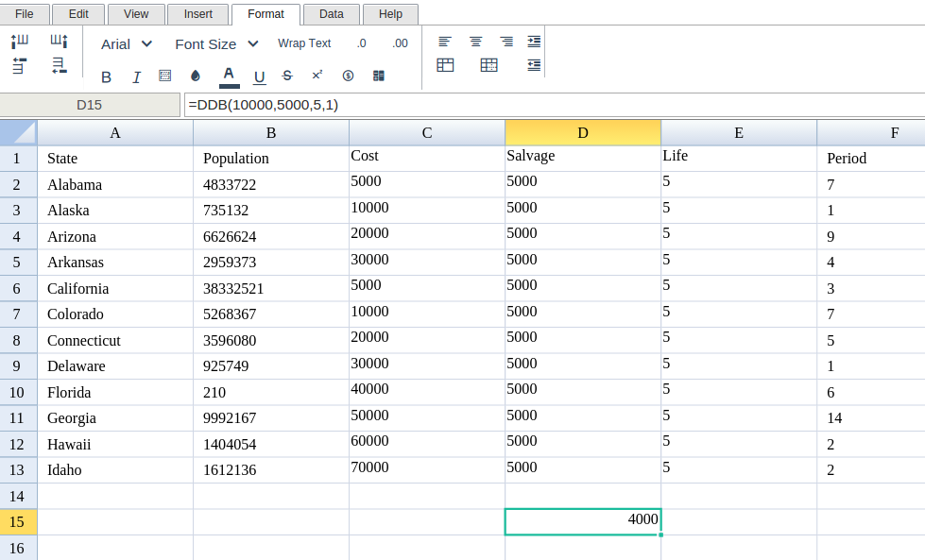Click the Salvage header cell
Viewport: 925px width, 560px height.
583,159
